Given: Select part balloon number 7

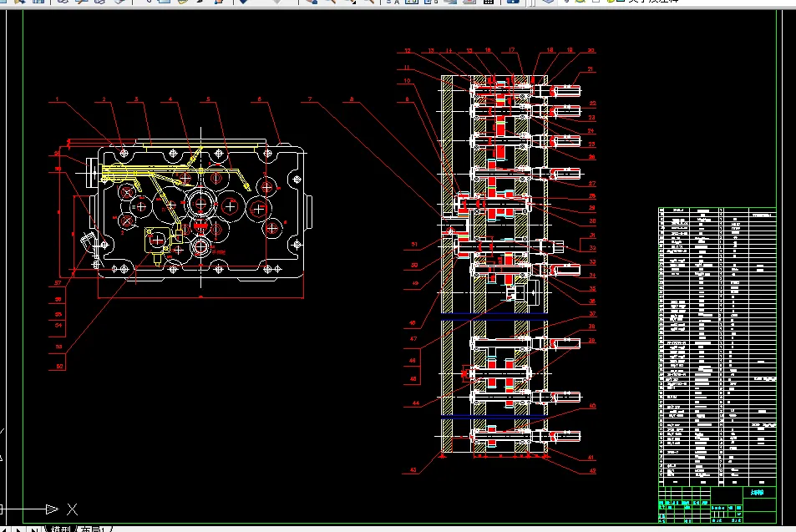Looking at the screenshot, I should (x=310, y=99).
